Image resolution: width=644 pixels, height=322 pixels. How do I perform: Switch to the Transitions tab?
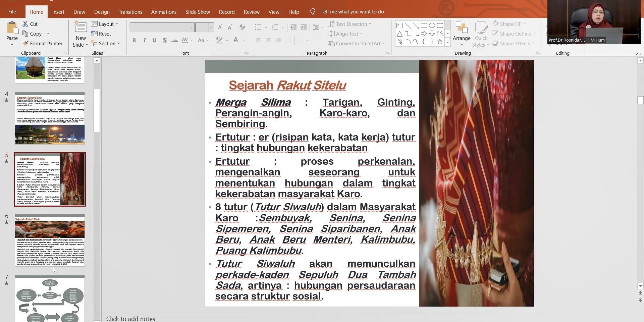point(130,12)
